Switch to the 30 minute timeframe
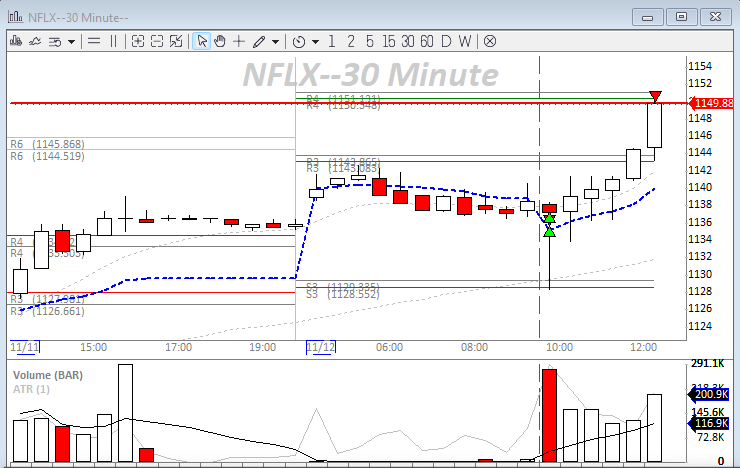 408,42
